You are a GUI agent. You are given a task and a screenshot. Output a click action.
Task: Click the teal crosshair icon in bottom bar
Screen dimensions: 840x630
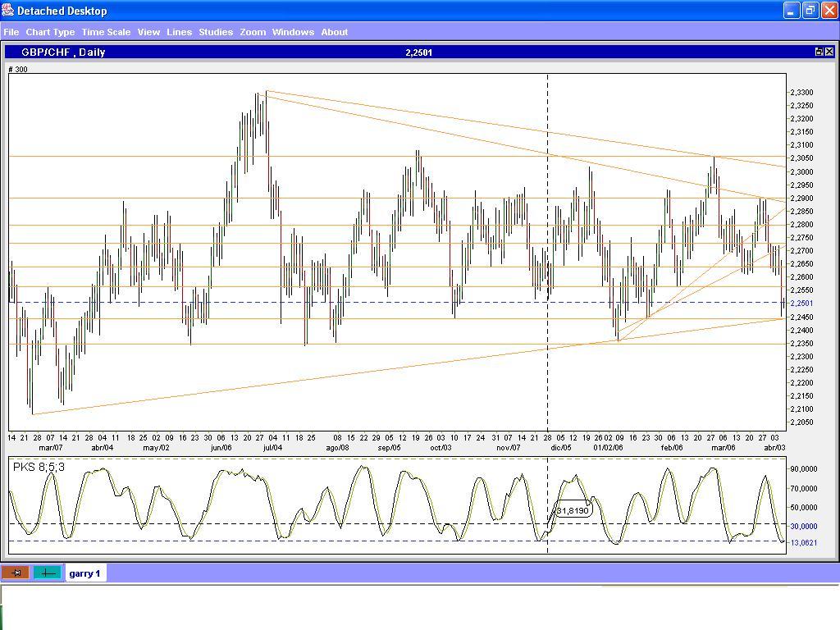click(x=47, y=573)
